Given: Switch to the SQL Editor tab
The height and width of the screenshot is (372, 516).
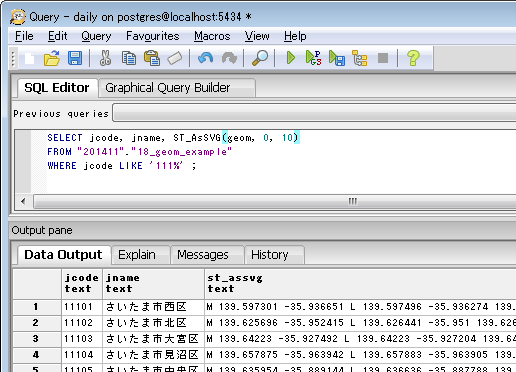Looking at the screenshot, I should coord(57,88).
